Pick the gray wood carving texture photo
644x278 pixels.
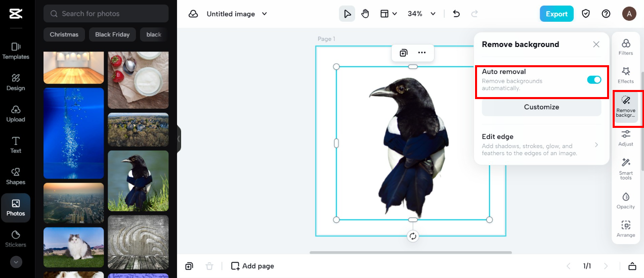tap(138, 242)
